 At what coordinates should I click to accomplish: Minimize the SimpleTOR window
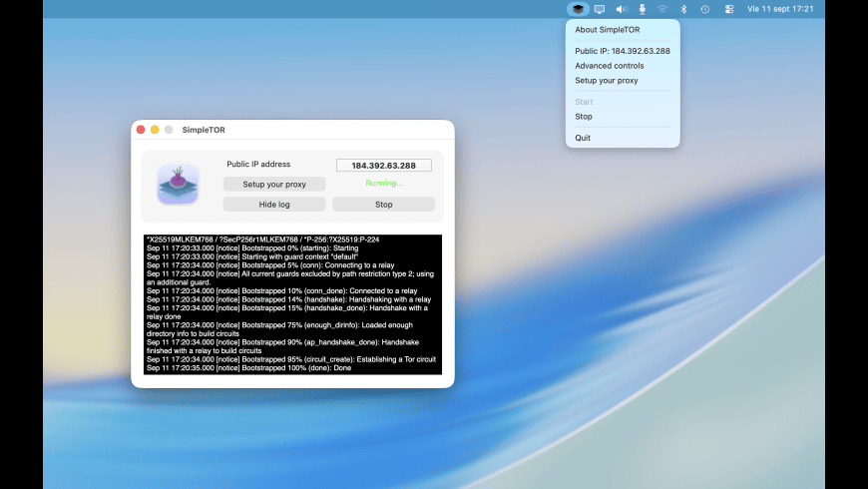coord(155,130)
